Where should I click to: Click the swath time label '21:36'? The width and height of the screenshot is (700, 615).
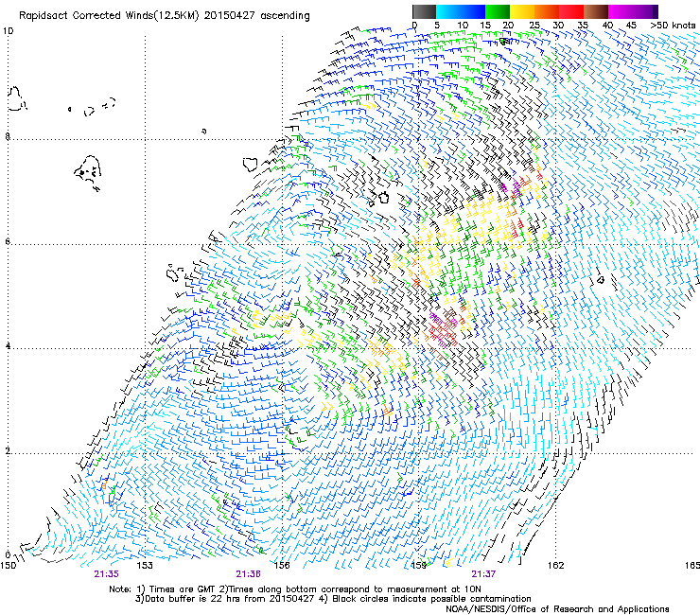click(x=248, y=574)
